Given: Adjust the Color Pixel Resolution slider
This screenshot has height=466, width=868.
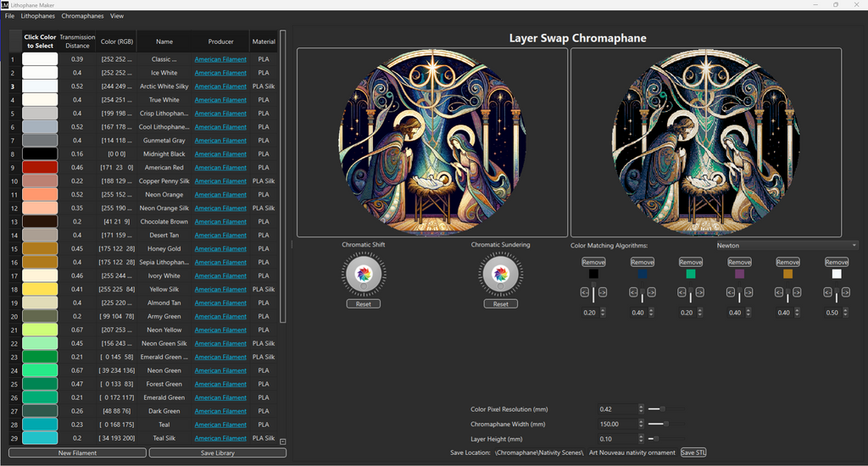Looking at the screenshot, I should coord(666,409).
